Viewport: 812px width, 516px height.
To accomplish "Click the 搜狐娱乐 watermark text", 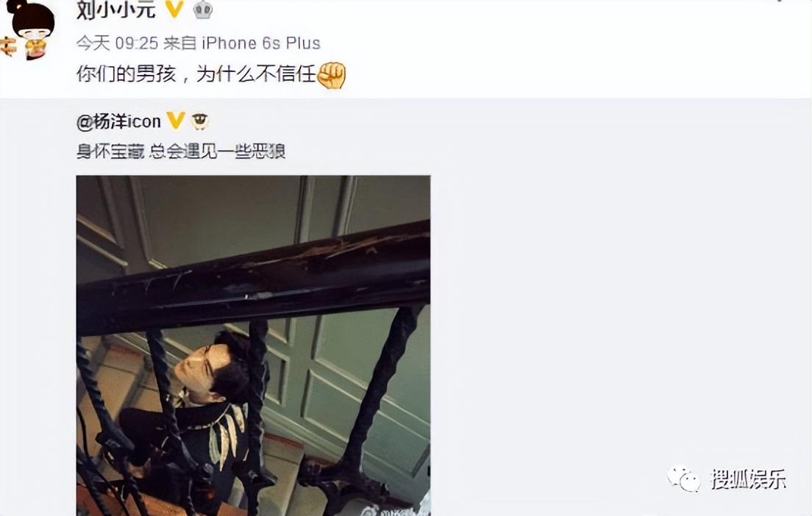I will point(749,479).
